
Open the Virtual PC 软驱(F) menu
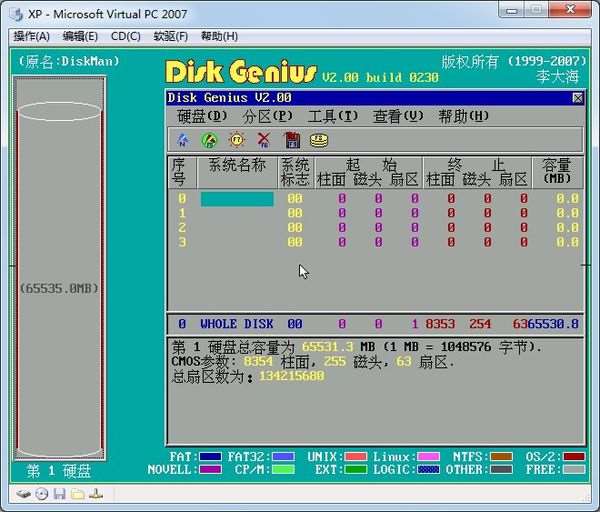point(171,36)
